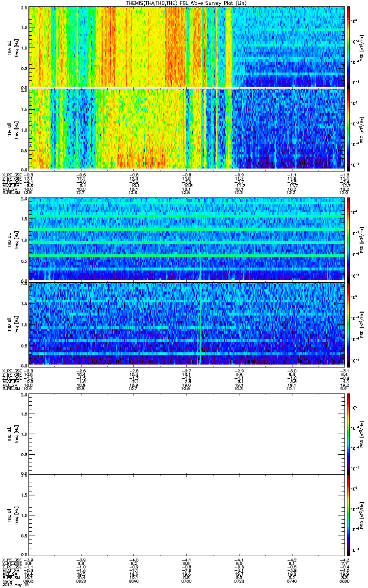Viewport: 368px width, 588px height.
Task: Click the 0620 time tick label
Action: pos(81,581)
